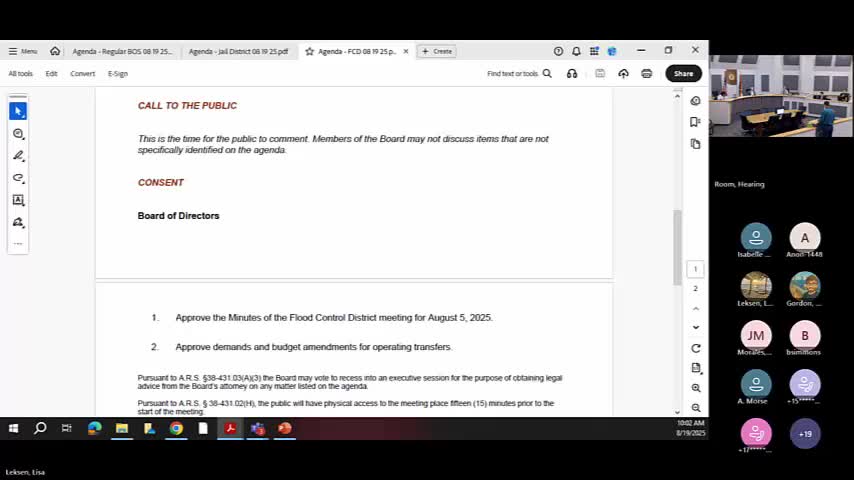Viewport: 854px width, 480px height.
Task: Open the E-Sign menu
Action: [118, 74]
